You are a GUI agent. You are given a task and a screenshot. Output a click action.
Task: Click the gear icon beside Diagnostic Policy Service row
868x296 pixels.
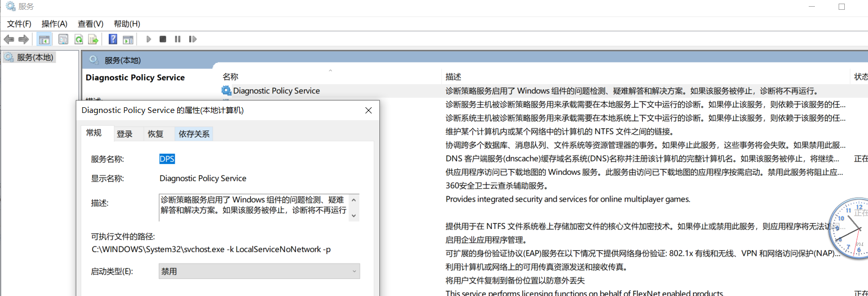(226, 91)
